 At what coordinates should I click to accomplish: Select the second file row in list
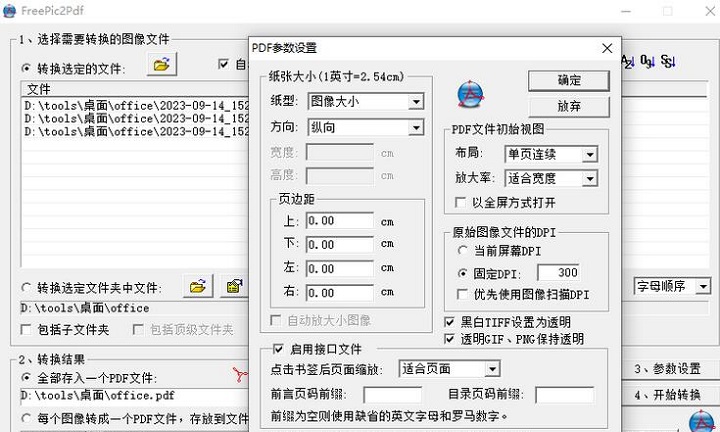tap(136, 119)
